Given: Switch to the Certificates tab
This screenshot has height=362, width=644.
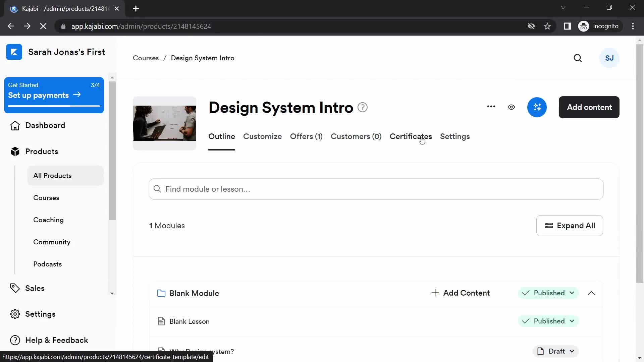Looking at the screenshot, I should tap(411, 136).
